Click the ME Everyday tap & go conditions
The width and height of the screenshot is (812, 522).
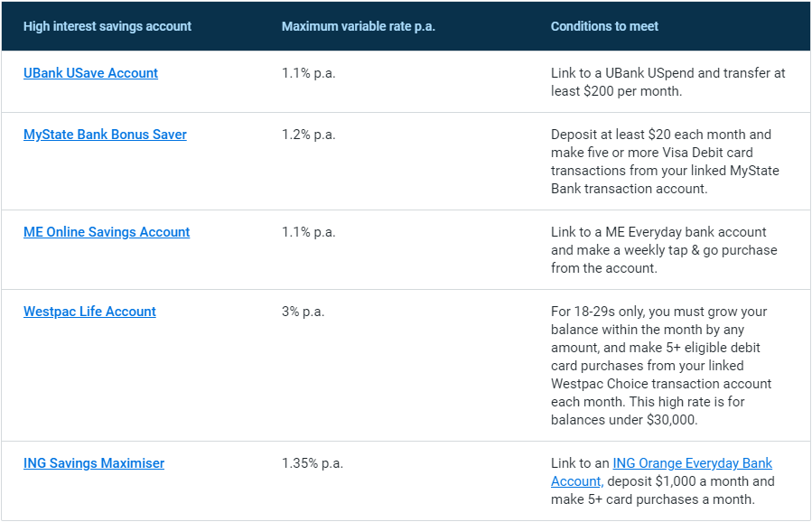tap(664, 250)
